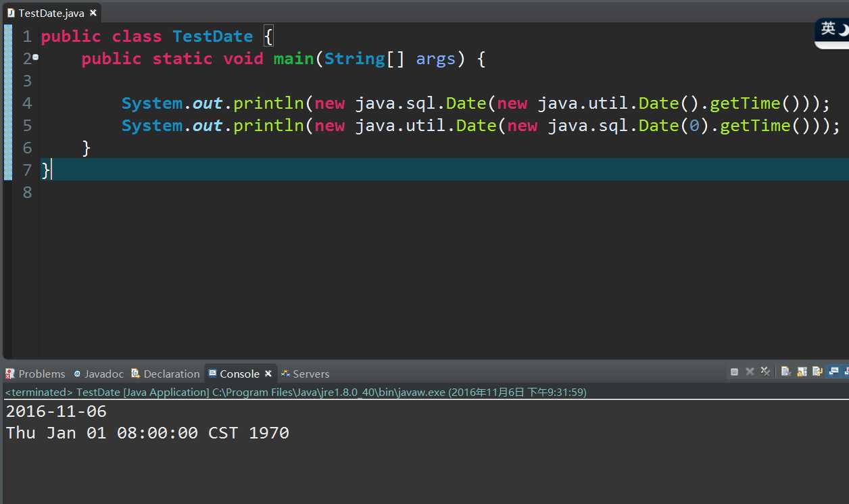Toggle the Word Wrap console icon
849x504 pixels.
(817, 371)
